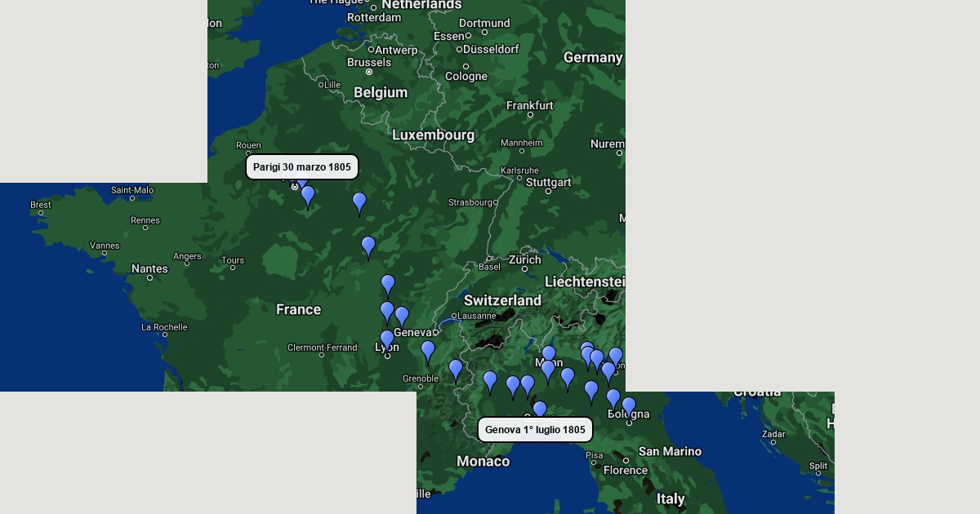Click the upper marker above Milan label
The width and height of the screenshot is (980, 514).
[x=549, y=354]
